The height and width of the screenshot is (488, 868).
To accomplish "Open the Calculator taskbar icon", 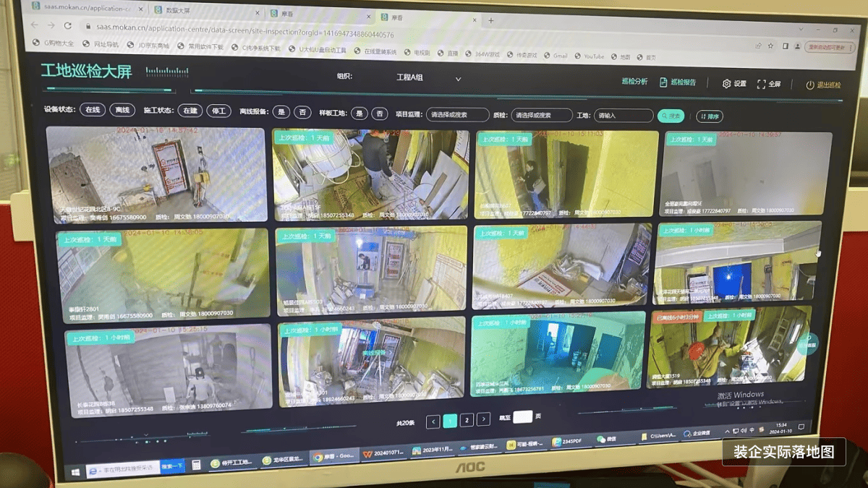I will pyautogui.click(x=196, y=466).
